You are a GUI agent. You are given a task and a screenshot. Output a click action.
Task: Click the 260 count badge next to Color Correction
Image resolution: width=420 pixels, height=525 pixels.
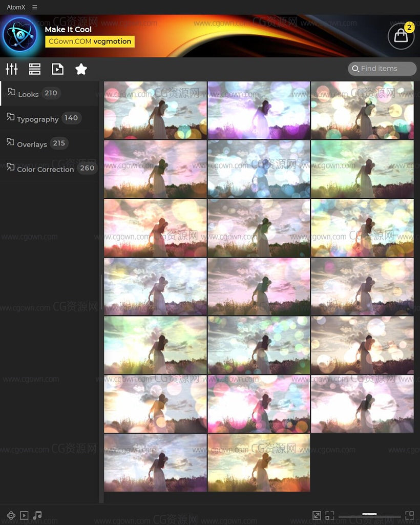[x=87, y=168]
